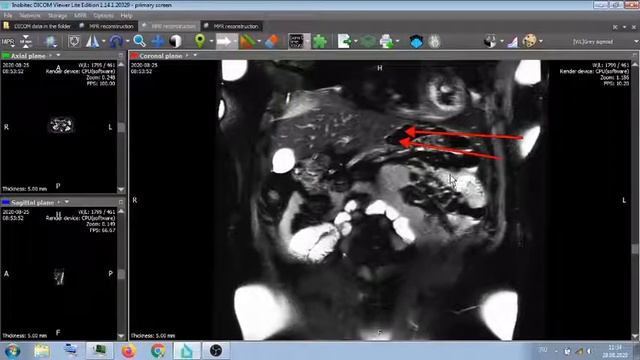This screenshot has width=640, height=360.
Task: Select the ruler measurement tool
Action: tap(93, 41)
